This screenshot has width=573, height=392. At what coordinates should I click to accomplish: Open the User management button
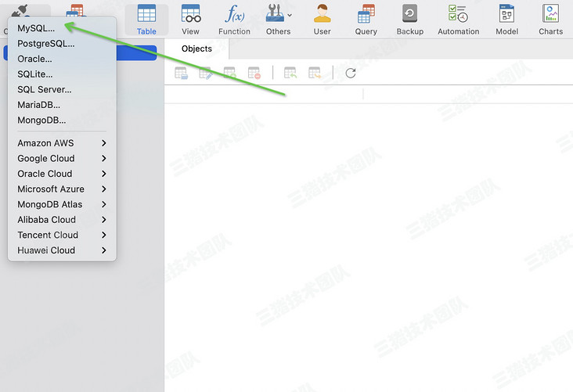[322, 20]
